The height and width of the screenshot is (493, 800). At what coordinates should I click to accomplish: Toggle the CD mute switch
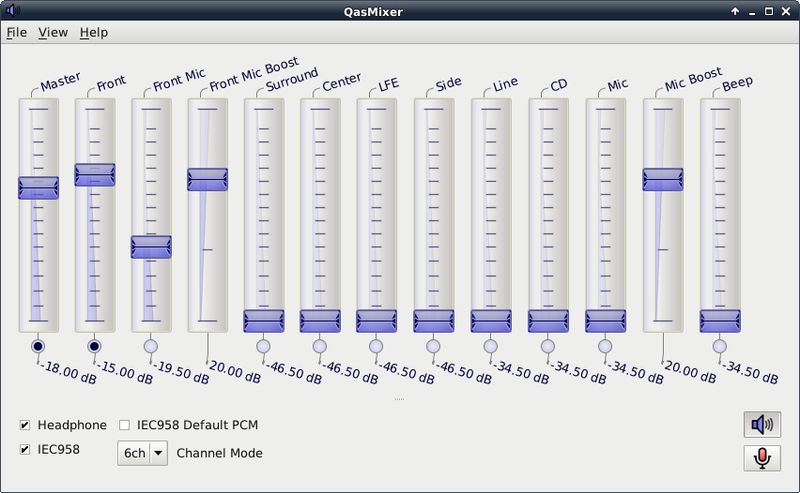coord(547,346)
